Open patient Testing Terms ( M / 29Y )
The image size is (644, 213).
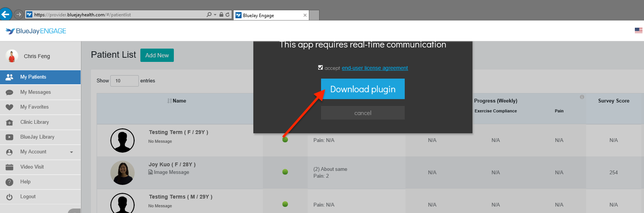pyautogui.click(x=181, y=197)
